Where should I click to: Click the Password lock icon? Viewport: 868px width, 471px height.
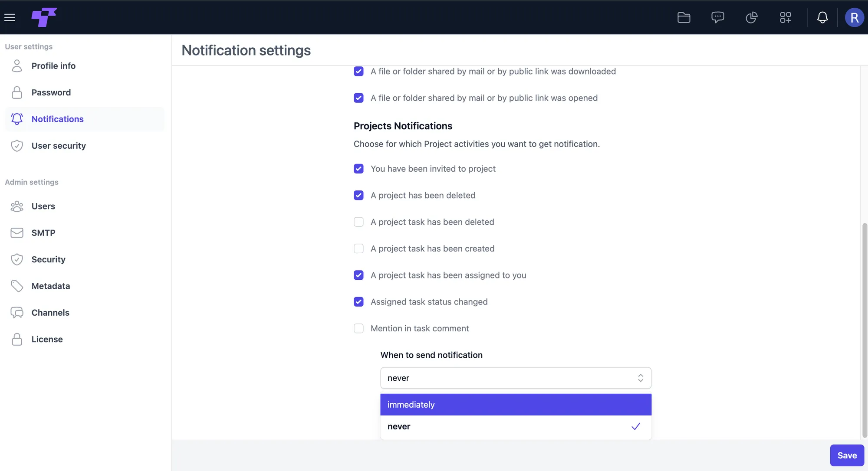coord(17,92)
